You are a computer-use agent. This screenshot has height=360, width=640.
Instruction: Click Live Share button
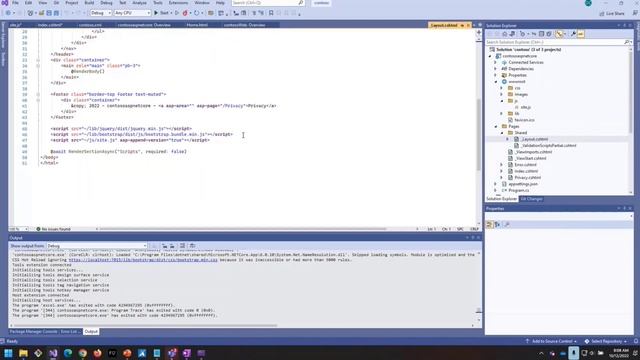(612, 13)
